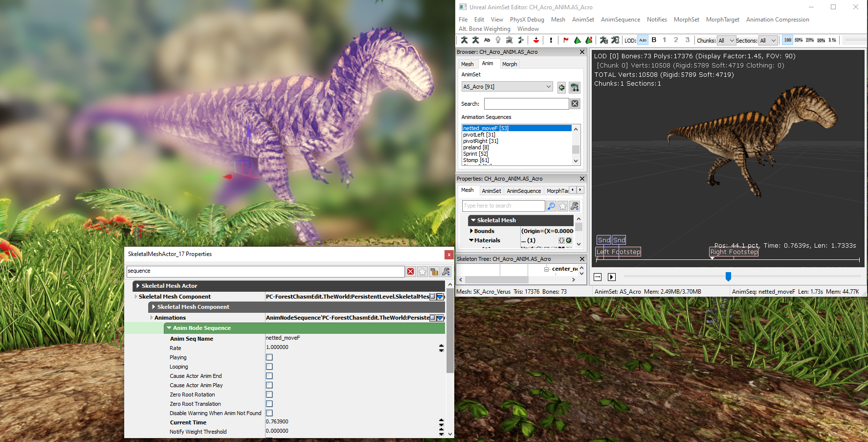Select the 'pivotLeft [31]' animation sequence
The width and height of the screenshot is (868, 442).
pyautogui.click(x=479, y=135)
